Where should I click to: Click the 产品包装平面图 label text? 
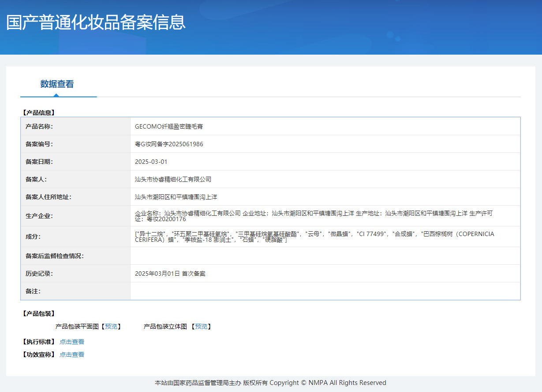[77, 326]
